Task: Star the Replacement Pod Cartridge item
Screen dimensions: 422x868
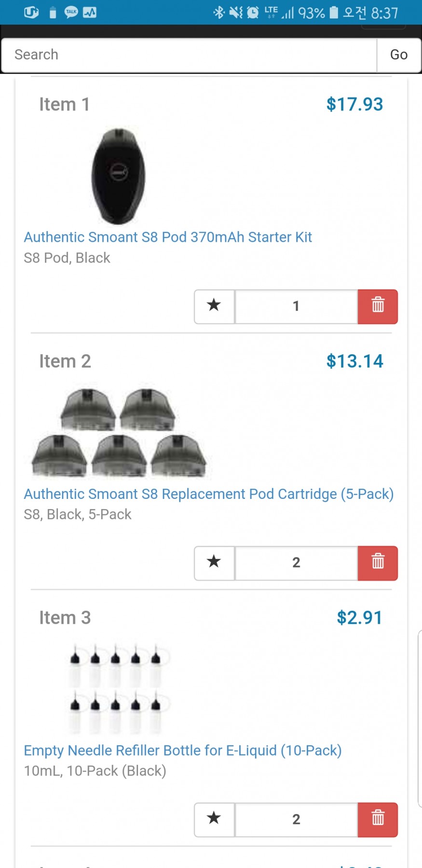Action: pyautogui.click(x=214, y=563)
